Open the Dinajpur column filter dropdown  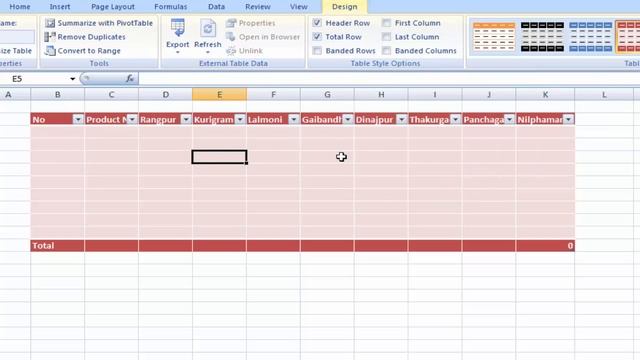coord(402,119)
